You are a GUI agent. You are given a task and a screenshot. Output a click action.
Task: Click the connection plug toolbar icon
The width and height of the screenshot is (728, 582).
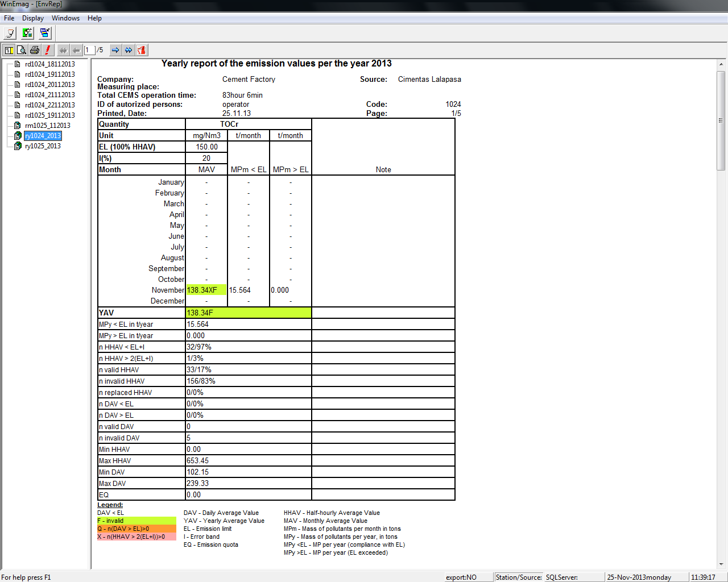click(x=10, y=33)
